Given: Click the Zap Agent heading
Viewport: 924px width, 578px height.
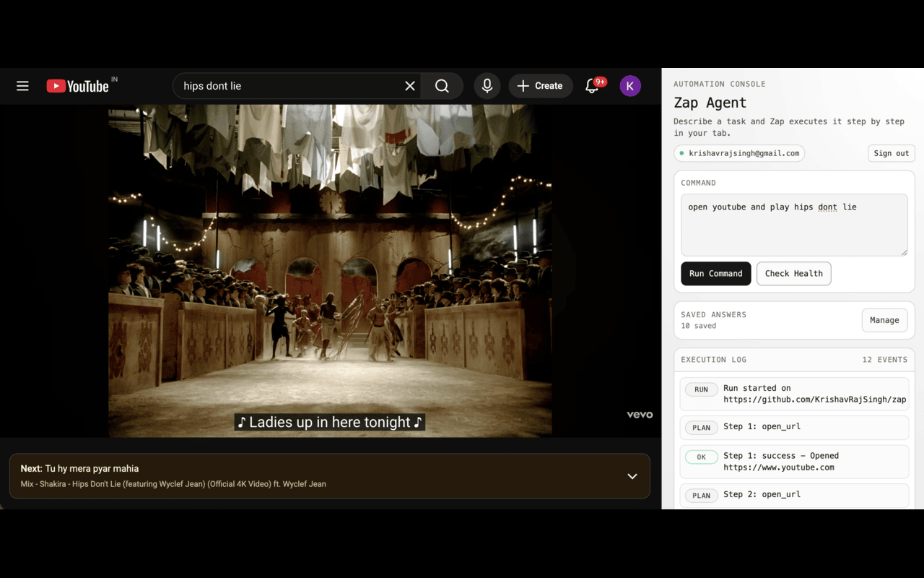Looking at the screenshot, I should [710, 103].
